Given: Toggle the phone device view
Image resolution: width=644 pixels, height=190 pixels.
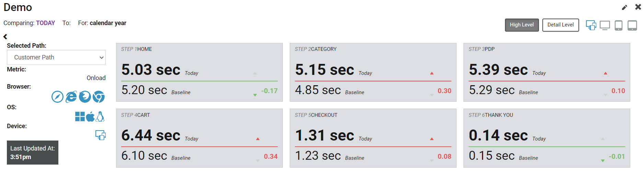Looking at the screenshot, I should 619,25.
